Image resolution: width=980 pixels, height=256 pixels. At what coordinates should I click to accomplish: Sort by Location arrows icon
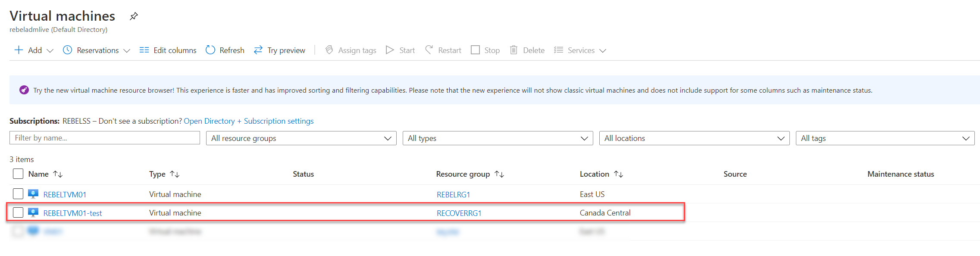619,174
